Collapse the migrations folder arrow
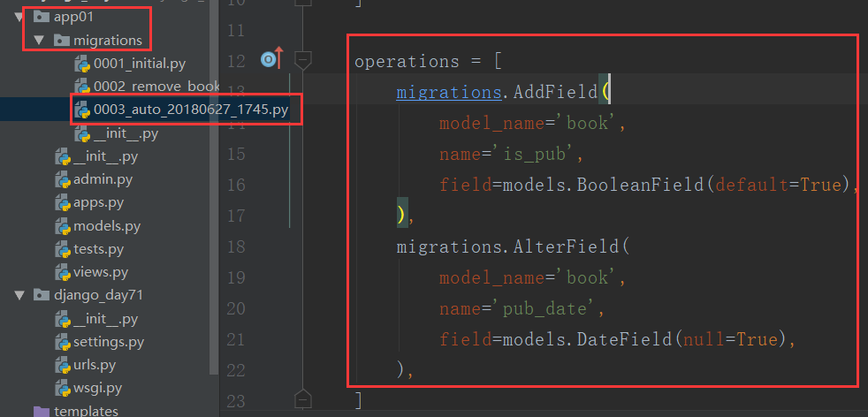Image resolution: width=868 pixels, height=417 pixels. coord(39,40)
